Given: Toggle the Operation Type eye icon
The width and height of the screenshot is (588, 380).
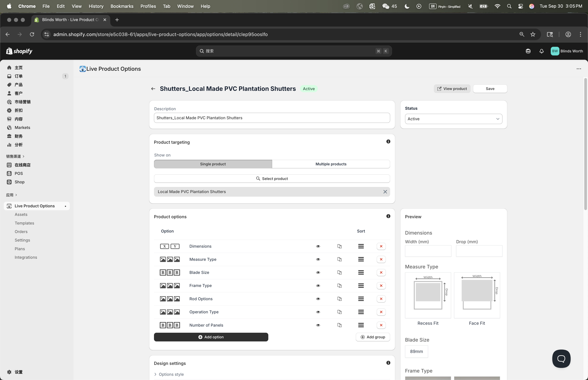Looking at the screenshot, I should (318, 312).
